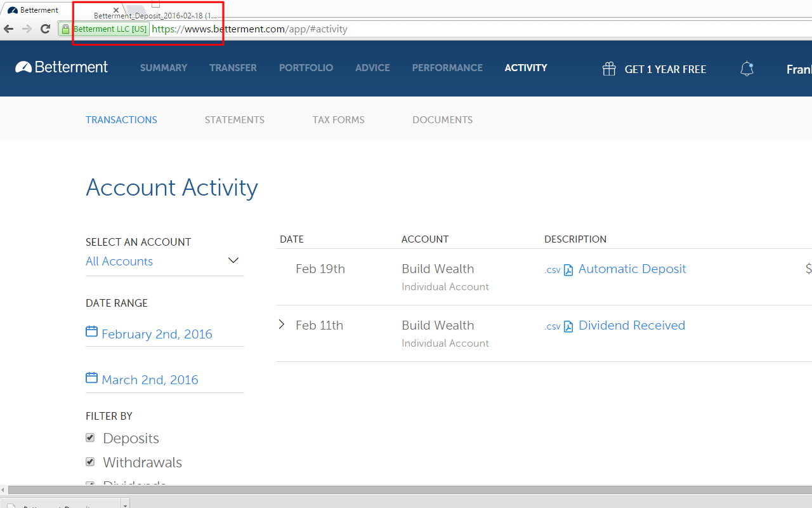
Task: Open the All Accounts dropdown
Action: tap(165, 261)
